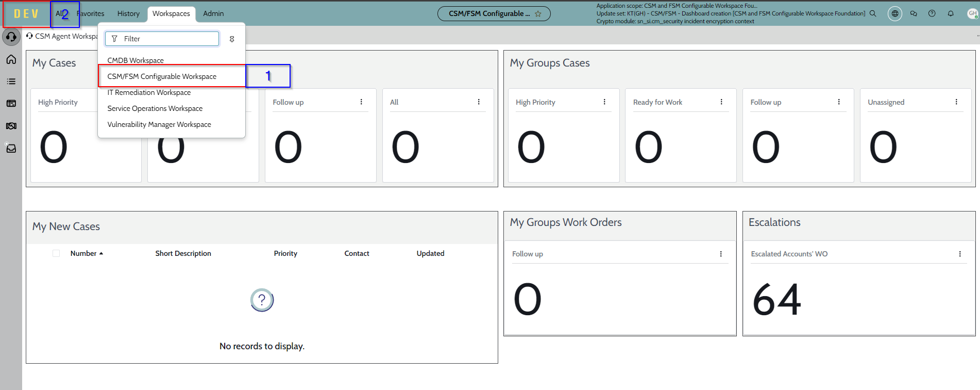Select Vulnerability Manager Workspace

[159, 124]
